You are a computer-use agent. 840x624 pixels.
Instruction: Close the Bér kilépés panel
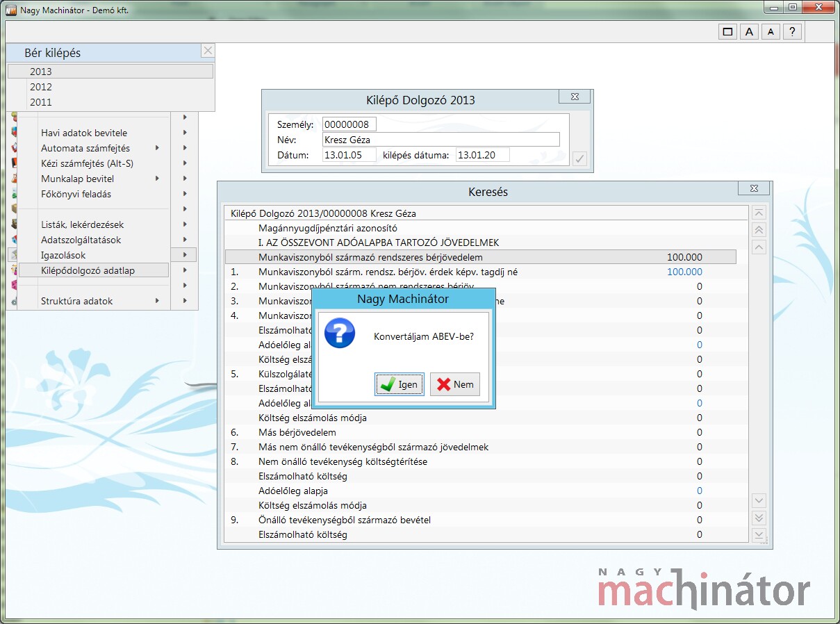(x=208, y=50)
